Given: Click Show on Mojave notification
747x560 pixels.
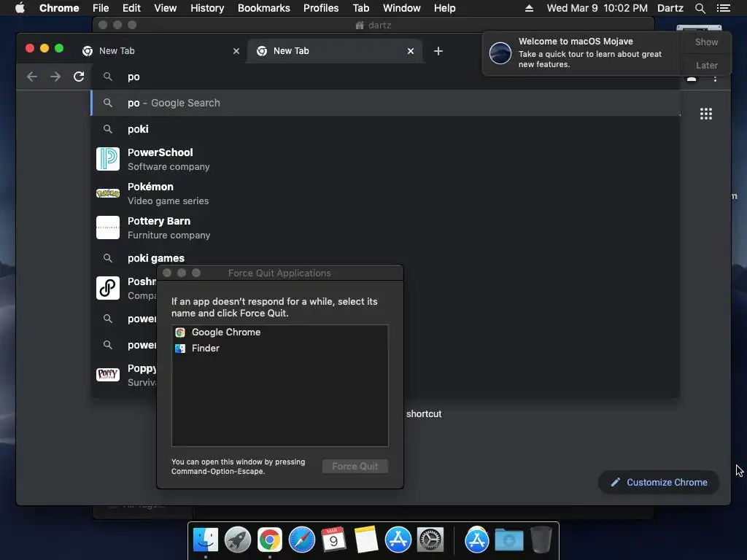Looking at the screenshot, I should (x=706, y=42).
